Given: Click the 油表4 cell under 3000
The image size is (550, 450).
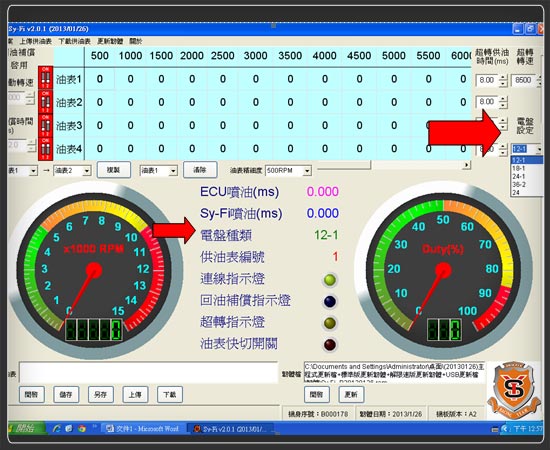Looking at the screenshot, I should pos(256,148).
